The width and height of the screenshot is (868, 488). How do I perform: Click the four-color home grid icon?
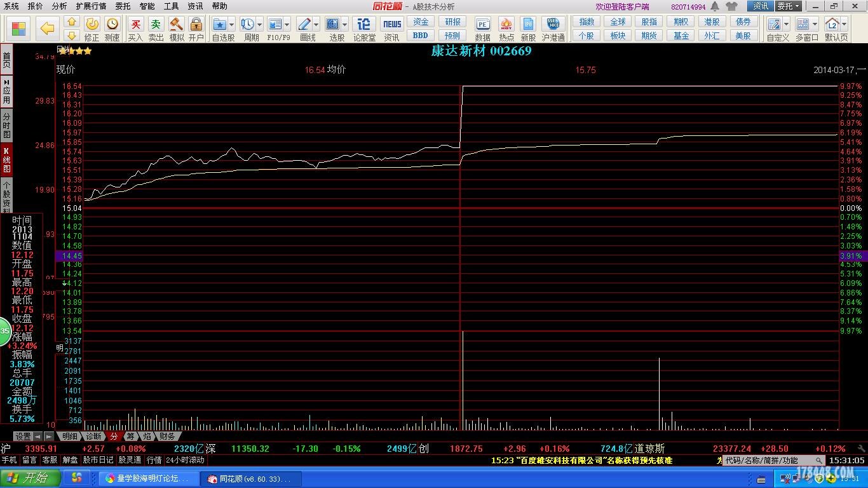pos(18,29)
